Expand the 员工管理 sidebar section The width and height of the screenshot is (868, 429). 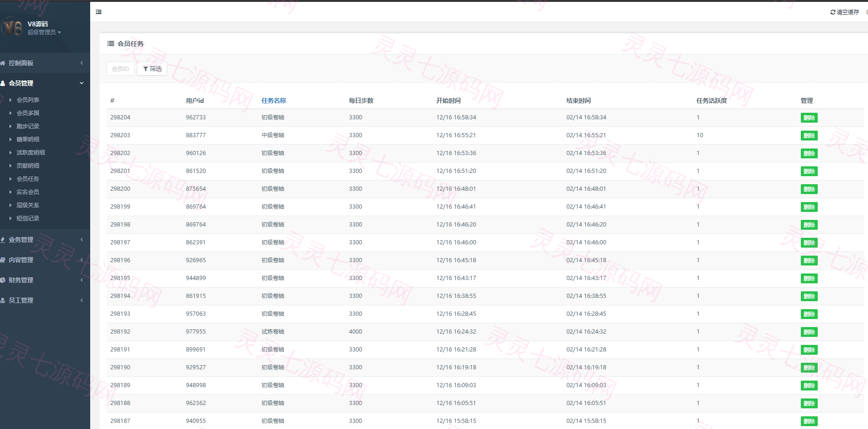click(45, 300)
